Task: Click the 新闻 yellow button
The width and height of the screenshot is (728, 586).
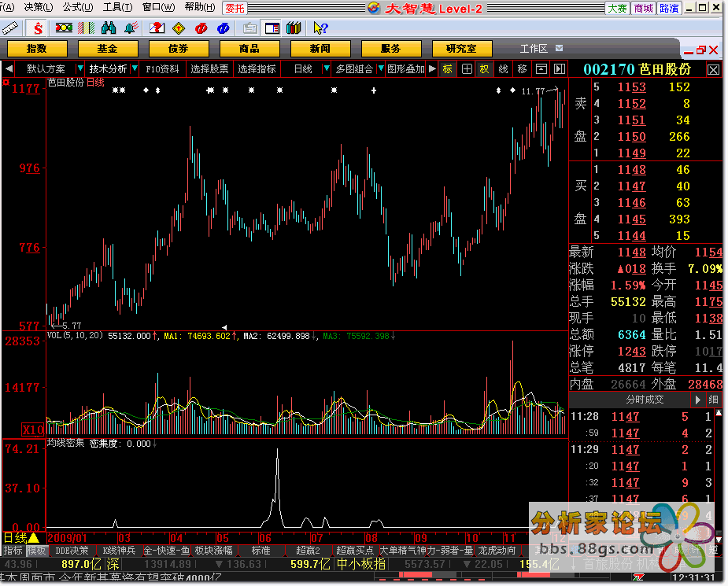Action: 320,49
